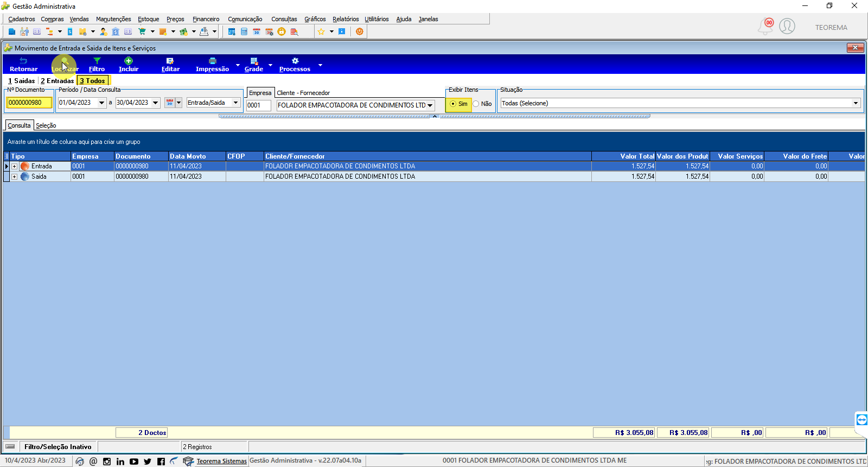Click the Filtro button
The image size is (868, 467).
pos(97,65)
